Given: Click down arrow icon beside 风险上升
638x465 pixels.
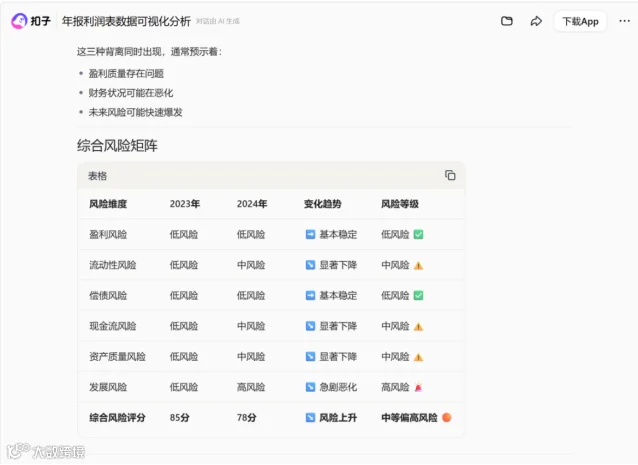Looking at the screenshot, I should tap(310, 417).
